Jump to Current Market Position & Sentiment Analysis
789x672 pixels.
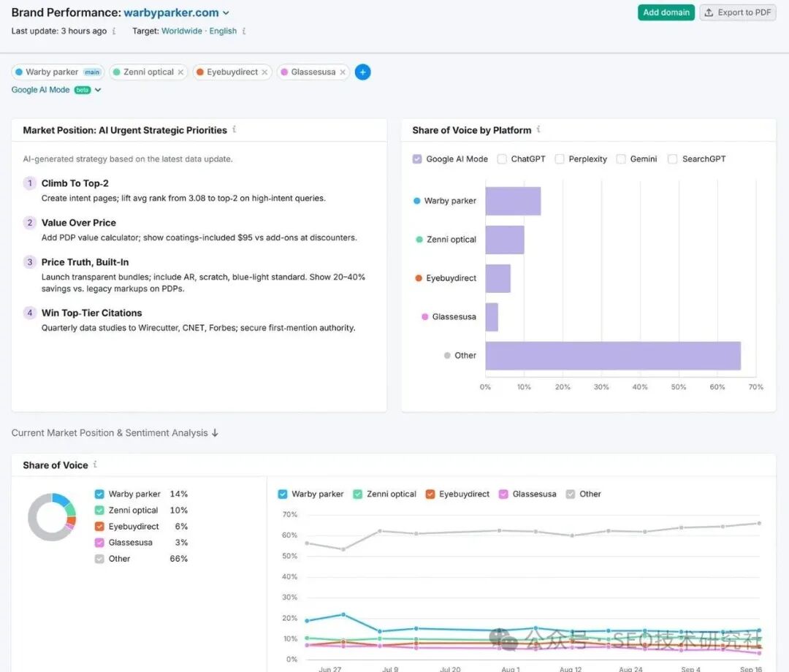115,433
